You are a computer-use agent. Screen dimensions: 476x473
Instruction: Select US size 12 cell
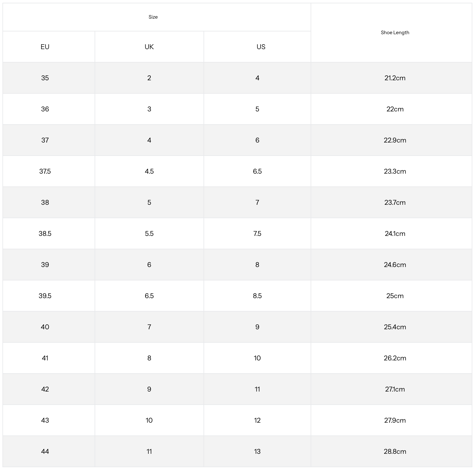point(257,421)
